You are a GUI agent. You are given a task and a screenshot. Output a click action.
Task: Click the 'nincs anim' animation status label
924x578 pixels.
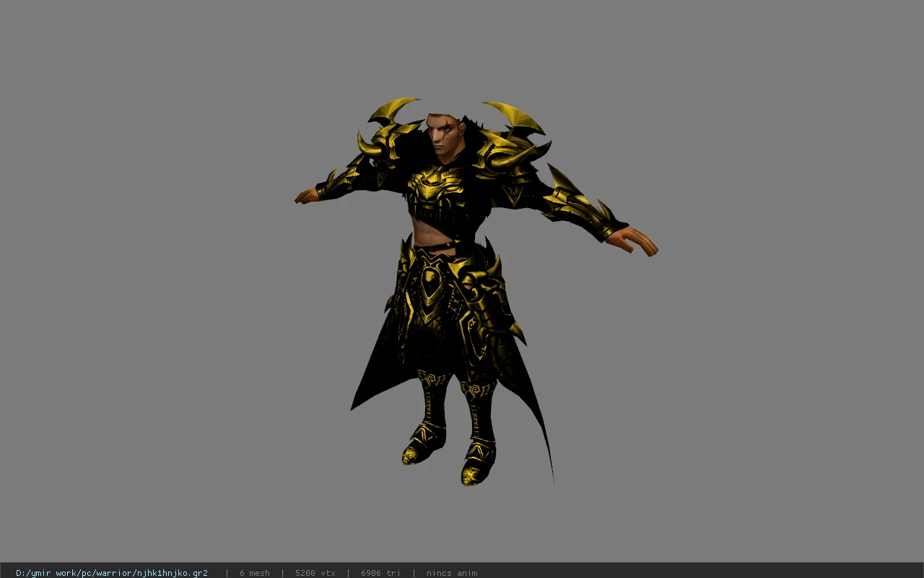point(452,573)
